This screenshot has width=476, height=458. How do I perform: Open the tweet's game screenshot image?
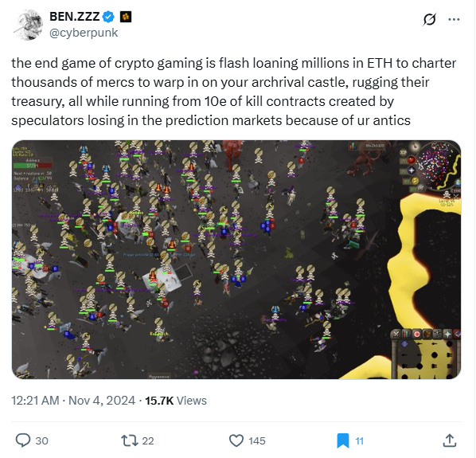236,260
